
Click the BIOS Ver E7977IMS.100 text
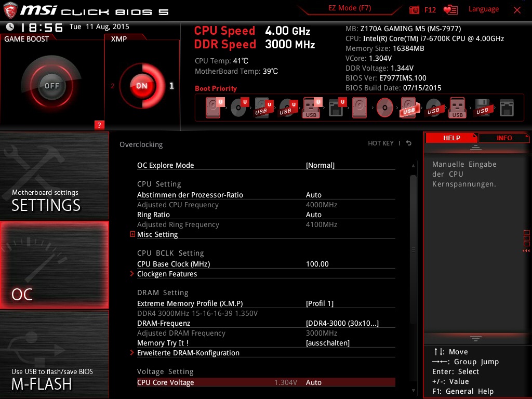coord(386,78)
